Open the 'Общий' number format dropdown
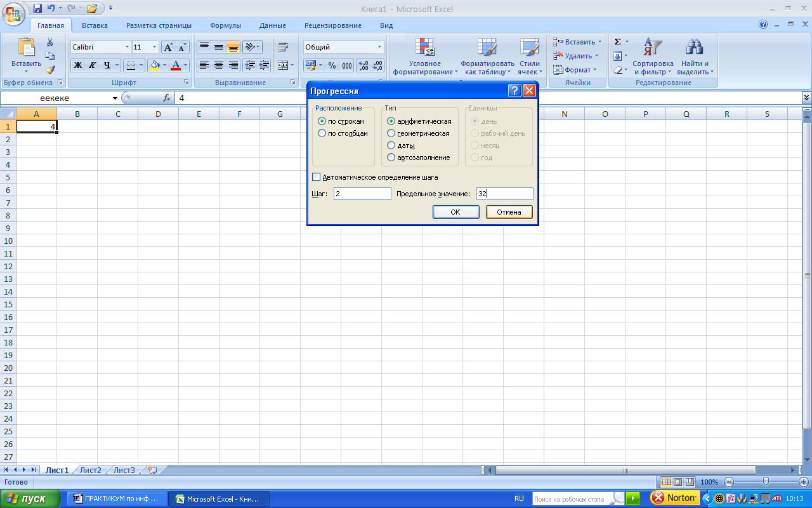This screenshot has height=508, width=812. coord(380,47)
